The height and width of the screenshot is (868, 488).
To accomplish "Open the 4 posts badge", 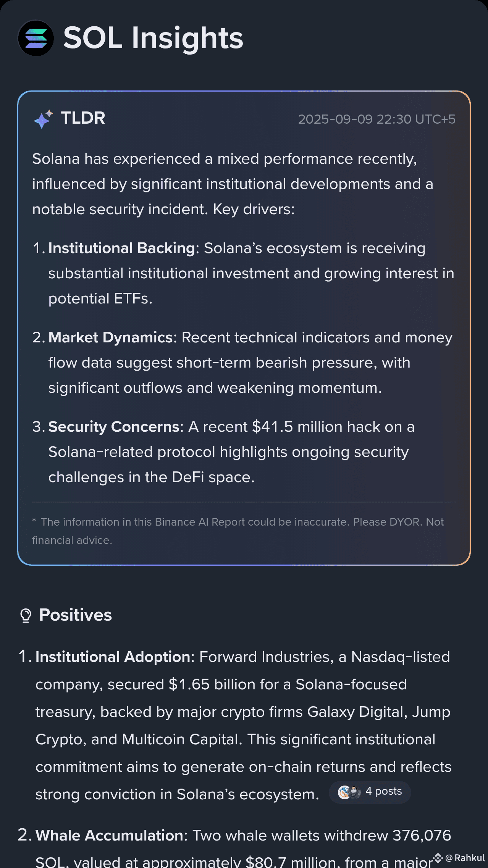I will 370,792.
